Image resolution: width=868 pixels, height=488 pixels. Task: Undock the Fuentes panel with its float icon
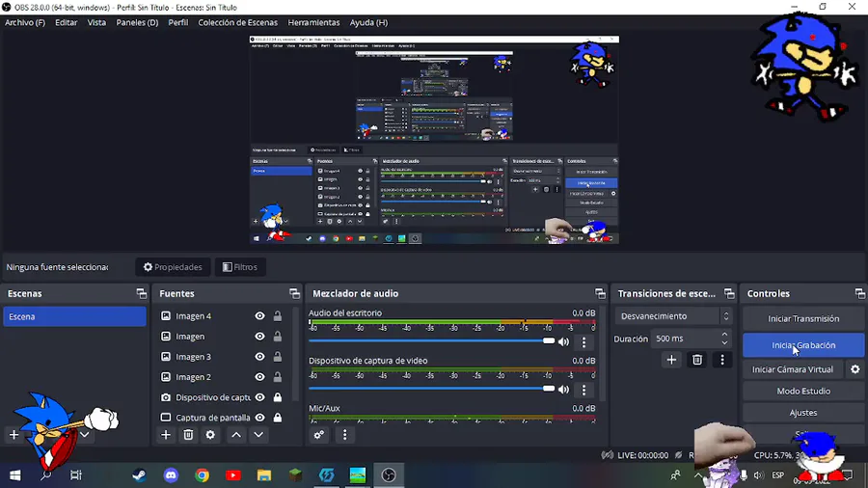(294, 294)
